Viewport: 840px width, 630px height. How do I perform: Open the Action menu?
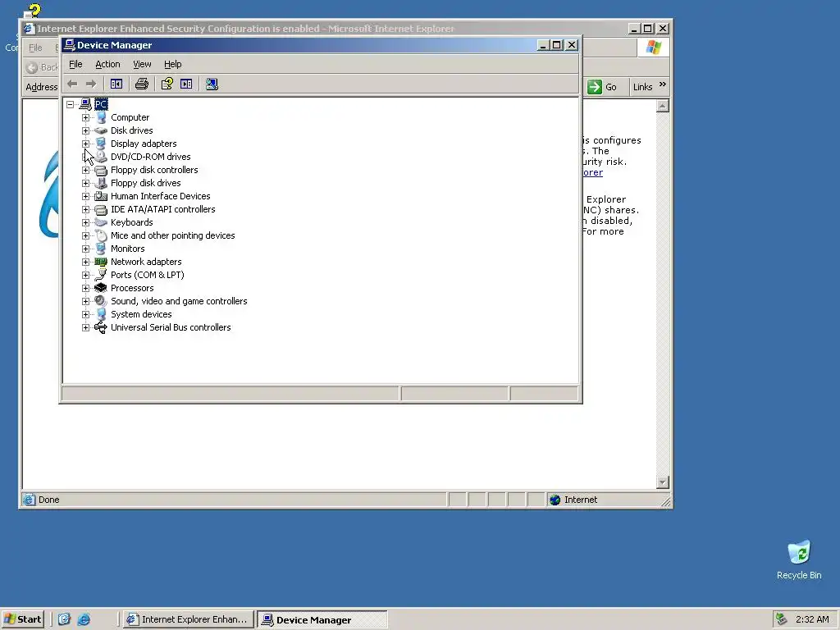107,64
